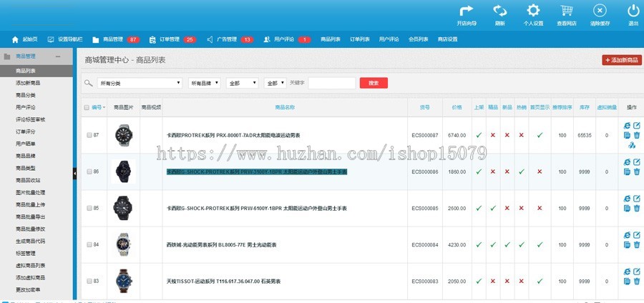Image resolution: width=644 pixels, height=303 pixels.
Task: Edit product 85 with pencil icon
Action: (x=637, y=199)
